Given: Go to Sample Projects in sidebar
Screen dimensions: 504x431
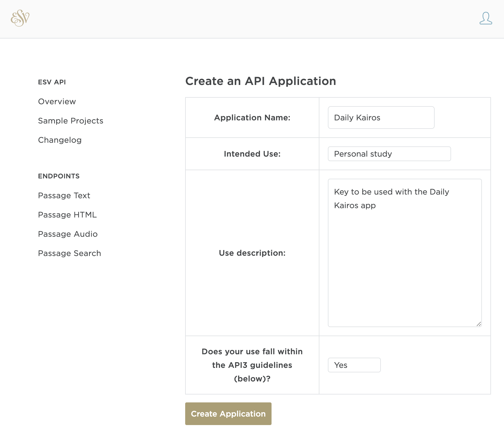Looking at the screenshot, I should point(71,121).
